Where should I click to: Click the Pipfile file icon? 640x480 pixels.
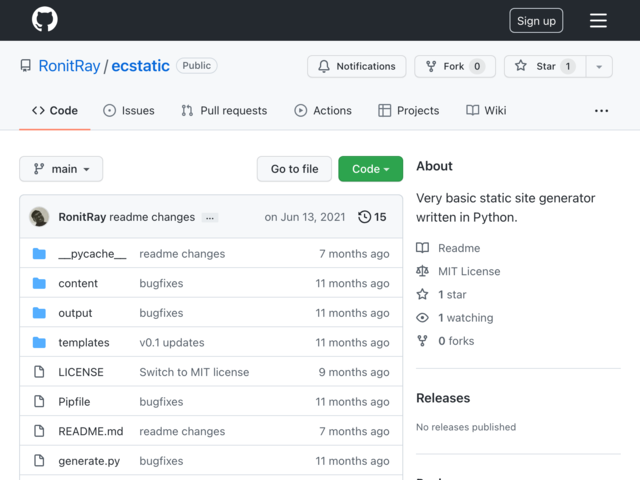coord(39,401)
